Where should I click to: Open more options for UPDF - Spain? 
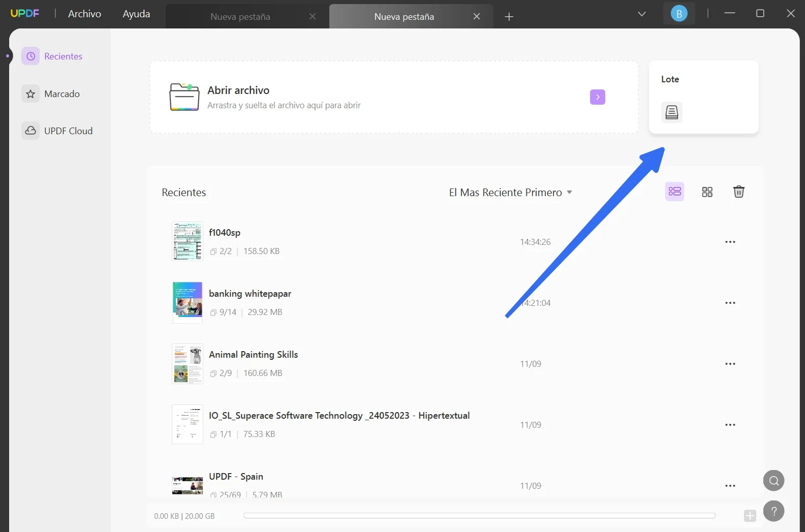pos(730,486)
